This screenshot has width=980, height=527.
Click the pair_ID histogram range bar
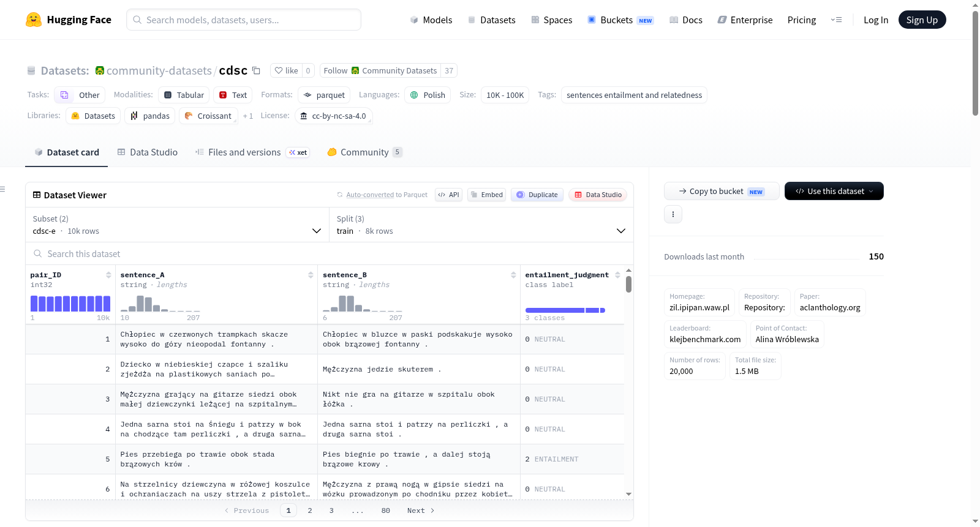coord(70,304)
